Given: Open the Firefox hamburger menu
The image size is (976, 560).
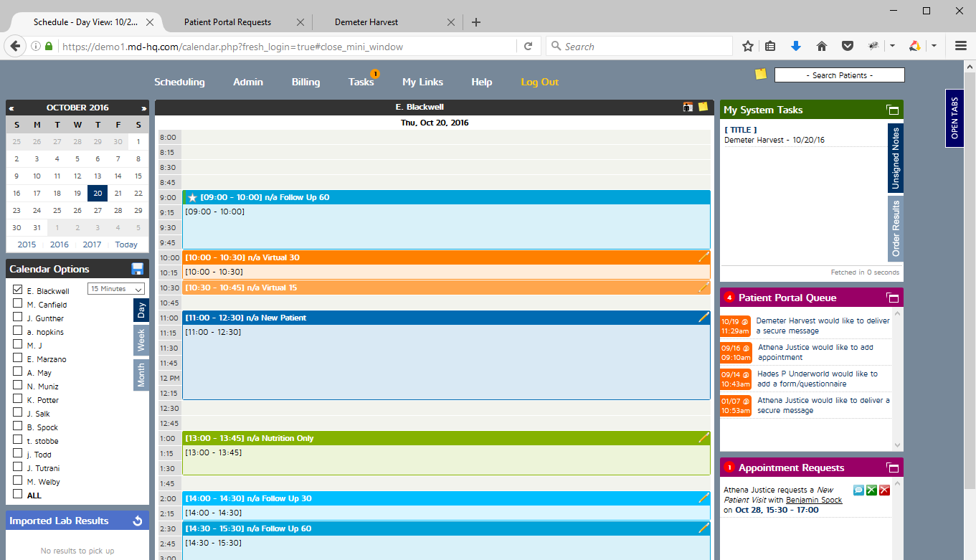Looking at the screenshot, I should 960,45.
